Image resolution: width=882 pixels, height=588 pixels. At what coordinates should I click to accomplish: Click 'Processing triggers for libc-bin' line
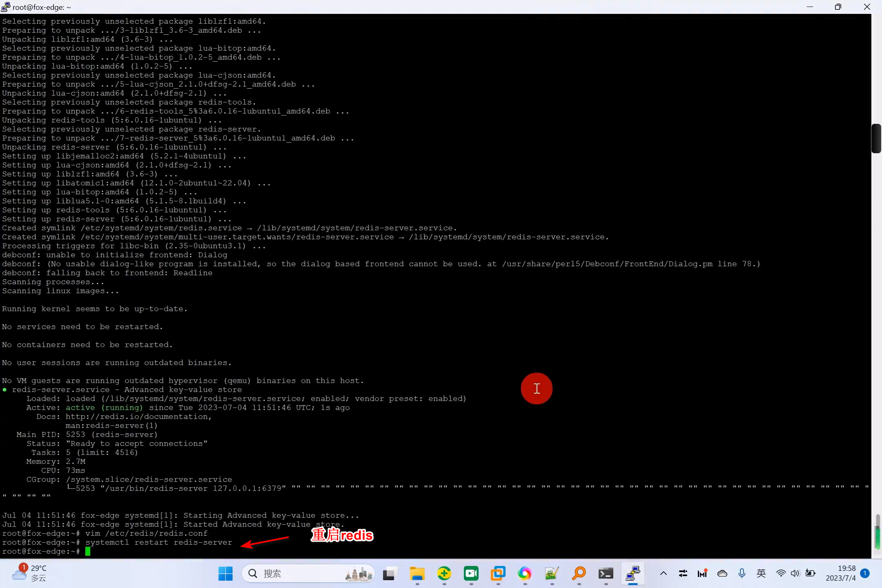pos(134,246)
